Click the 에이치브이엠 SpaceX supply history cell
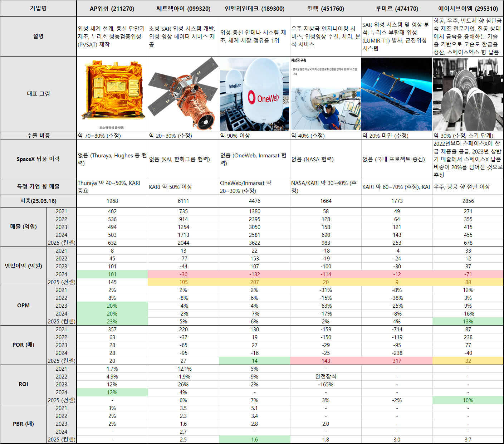 click(x=468, y=159)
